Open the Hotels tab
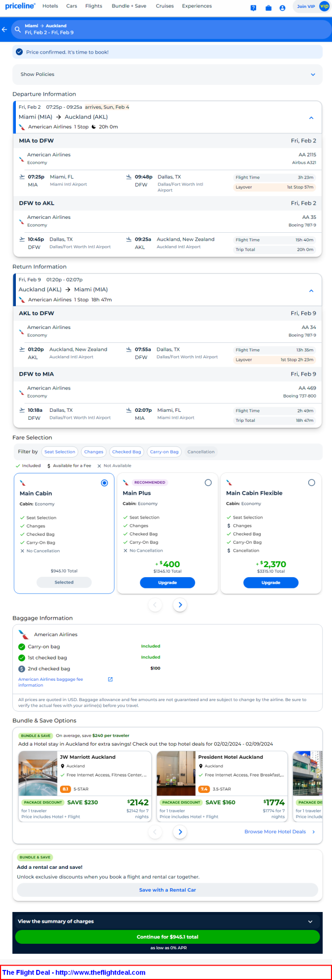This screenshot has width=332, height=980. click(x=50, y=6)
